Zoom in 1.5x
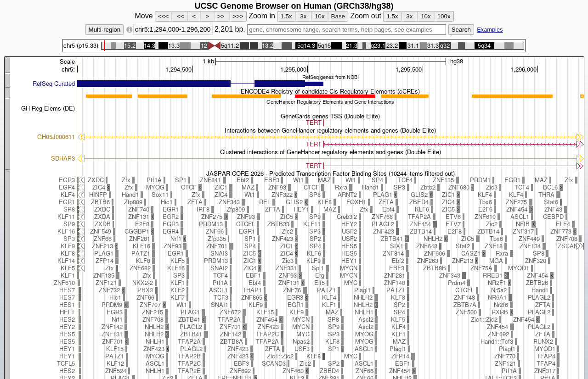Image resolution: width=588 pixels, height=379 pixels. click(x=286, y=17)
